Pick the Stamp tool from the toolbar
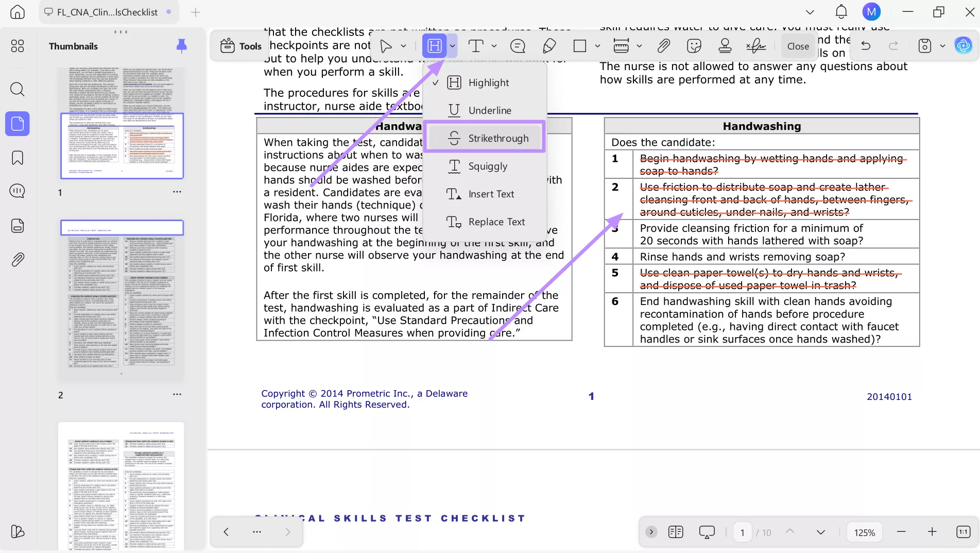 click(725, 46)
